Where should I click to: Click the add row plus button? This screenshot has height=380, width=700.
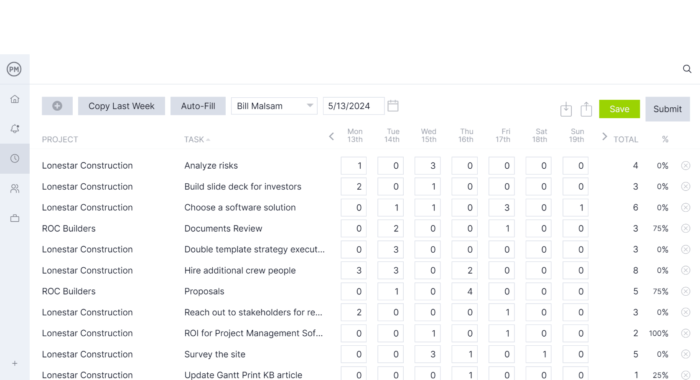pyautogui.click(x=57, y=106)
